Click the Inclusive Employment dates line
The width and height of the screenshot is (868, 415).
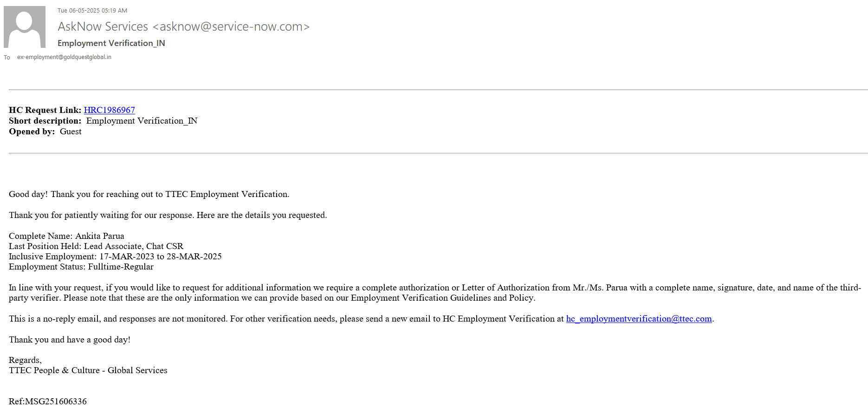point(115,257)
